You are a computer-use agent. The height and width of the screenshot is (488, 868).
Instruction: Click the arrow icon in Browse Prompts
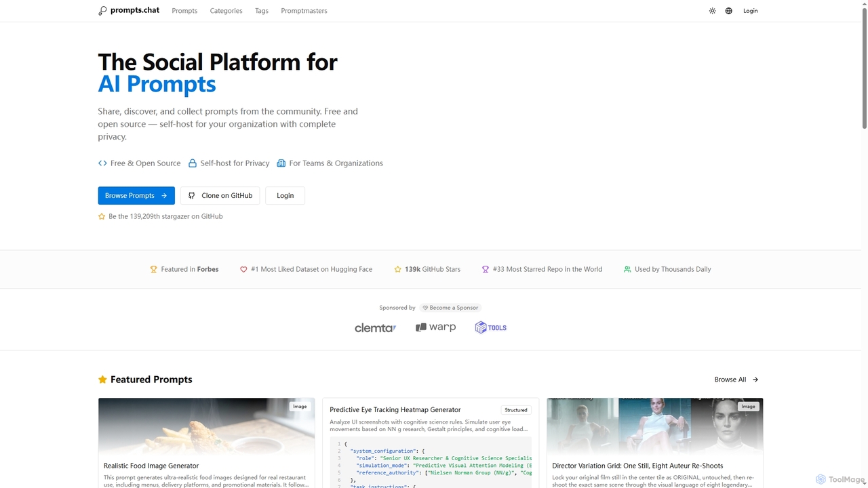[164, 195]
